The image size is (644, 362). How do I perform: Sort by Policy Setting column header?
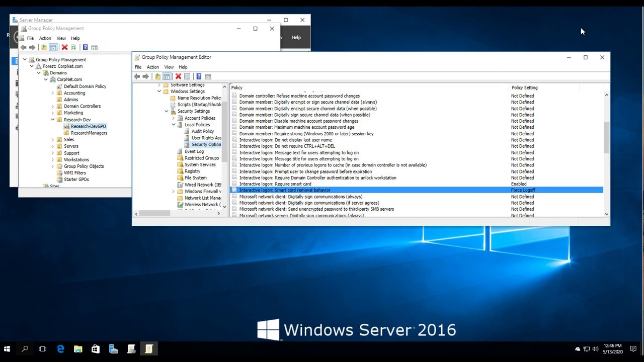tap(544, 87)
